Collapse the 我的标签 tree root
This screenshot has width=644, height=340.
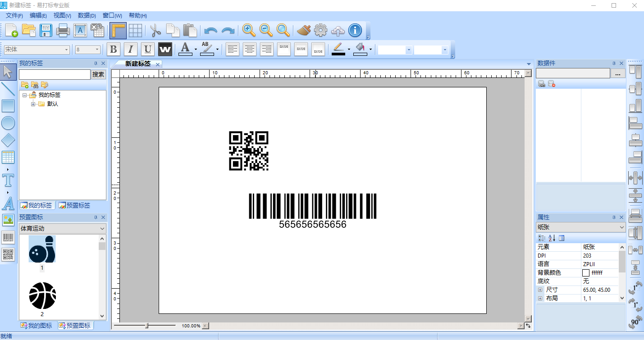[x=24, y=95]
